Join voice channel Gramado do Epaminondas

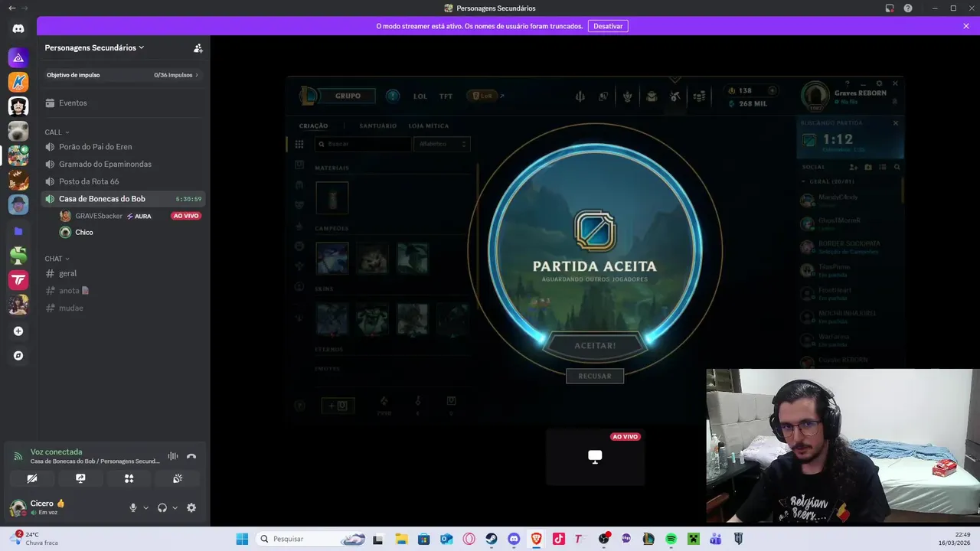122,164
